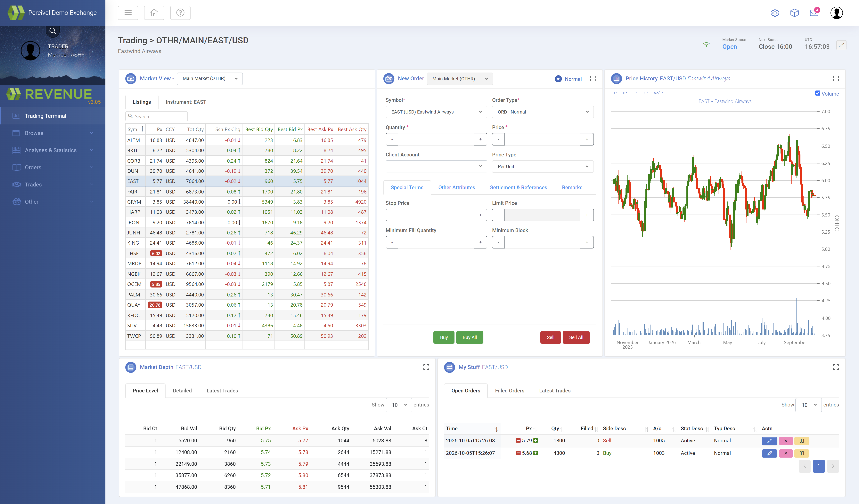
Task: Expand the Other sidebar menu
Action: point(53,202)
